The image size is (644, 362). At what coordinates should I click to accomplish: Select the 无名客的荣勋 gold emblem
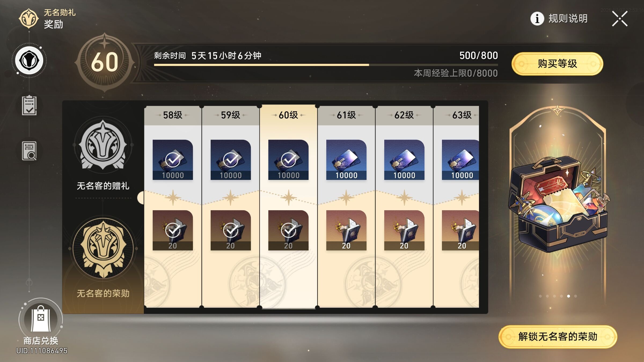point(103,248)
